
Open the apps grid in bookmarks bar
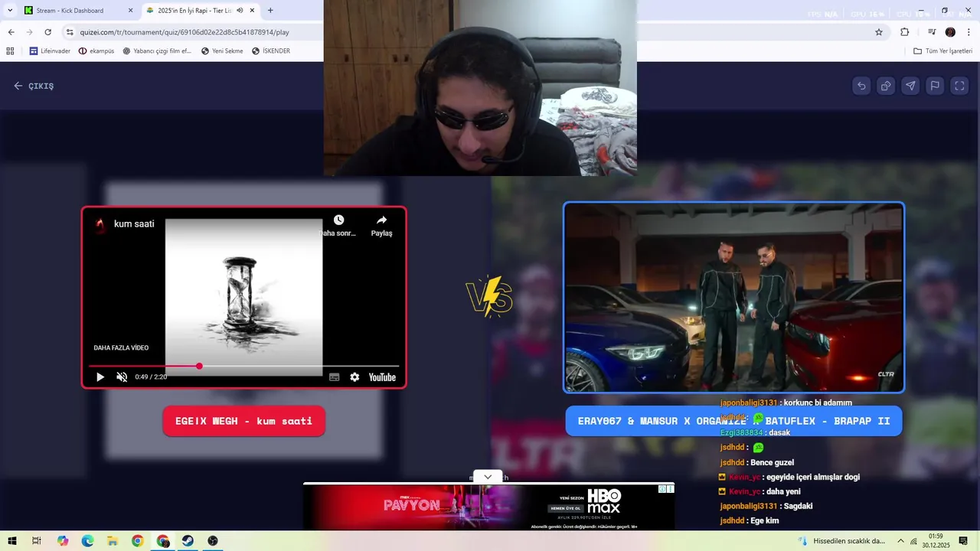click(10, 51)
